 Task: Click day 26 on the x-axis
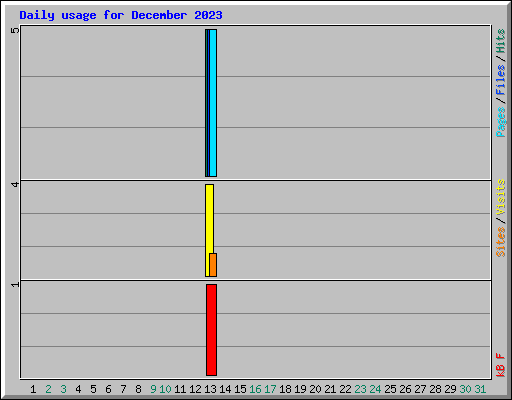[405, 389]
